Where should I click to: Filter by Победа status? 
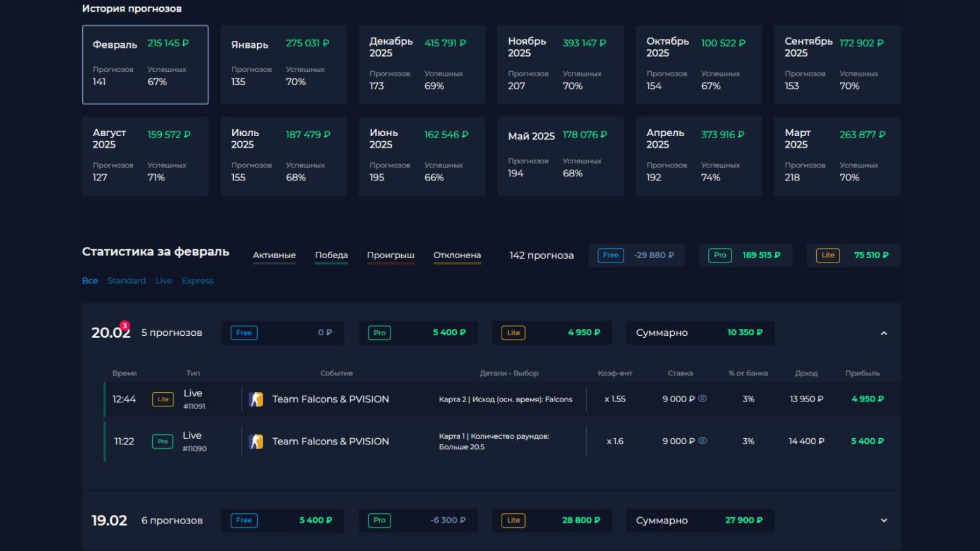(x=331, y=255)
